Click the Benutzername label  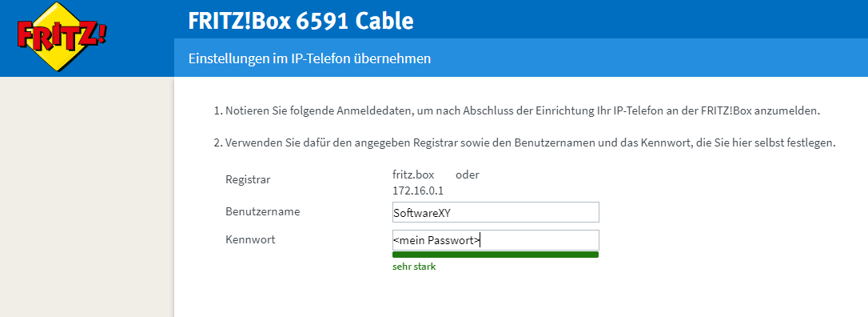pos(262,211)
